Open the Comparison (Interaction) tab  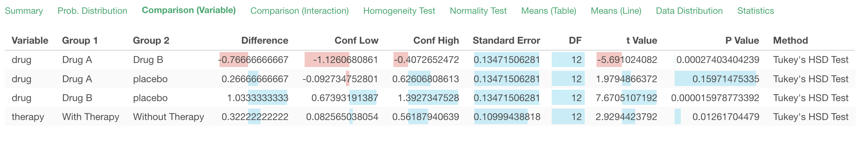click(299, 11)
